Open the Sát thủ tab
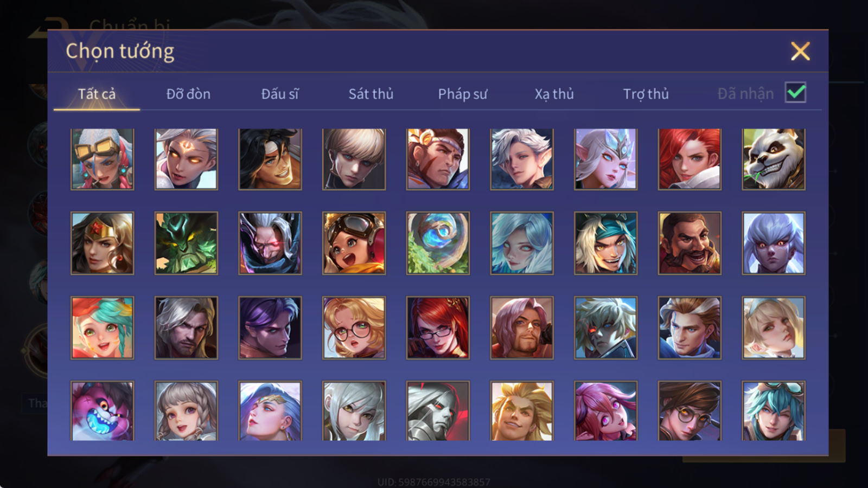The image size is (868, 488). (x=371, y=94)
